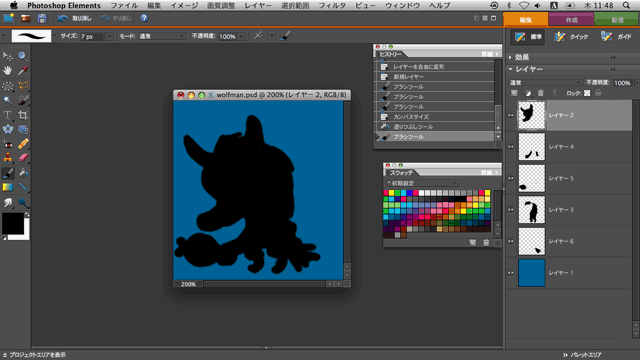Select the Magnetic Lasso tool
This screenshot has width=640, height=360.
(23, 86)
